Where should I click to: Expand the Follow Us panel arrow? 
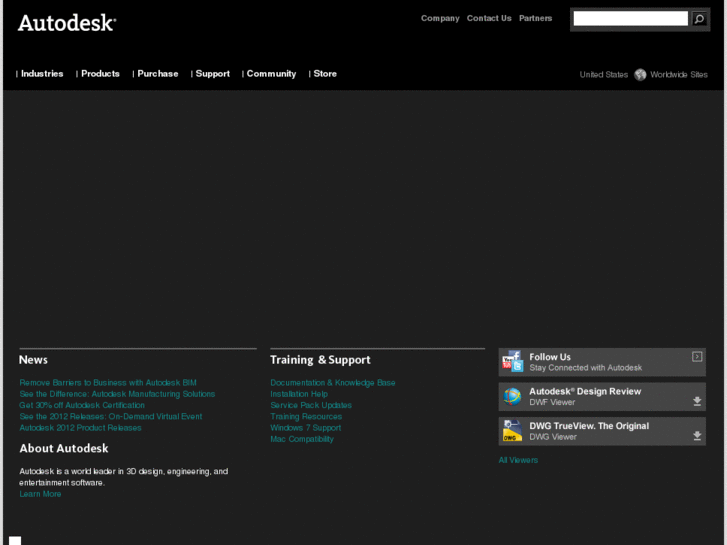click(697, 357)
